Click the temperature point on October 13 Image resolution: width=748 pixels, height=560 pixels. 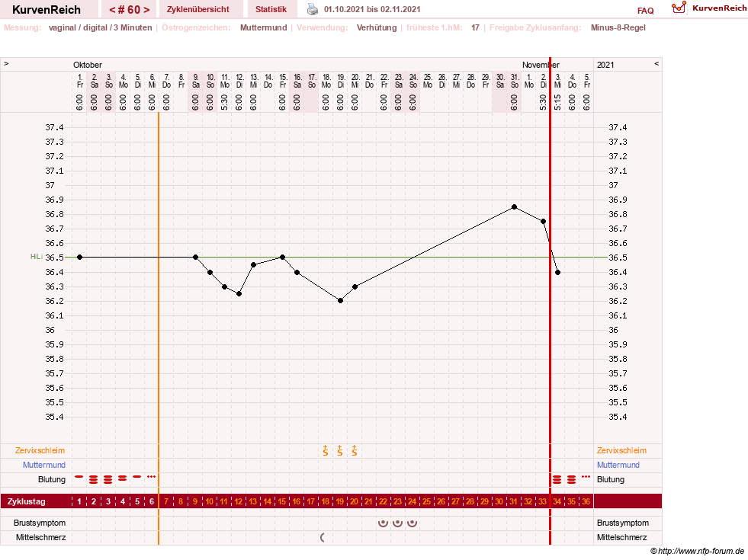[x=253, y=264]
